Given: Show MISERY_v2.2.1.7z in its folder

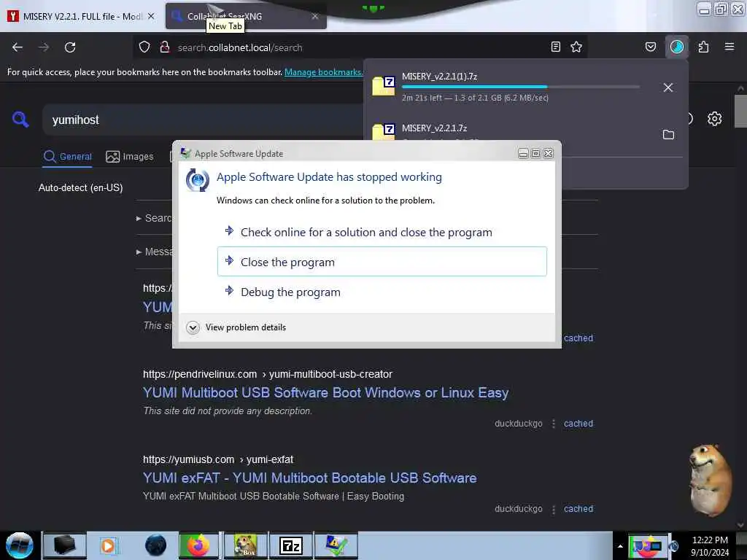Looking at the screenshot, I should [x=668, y=135].
